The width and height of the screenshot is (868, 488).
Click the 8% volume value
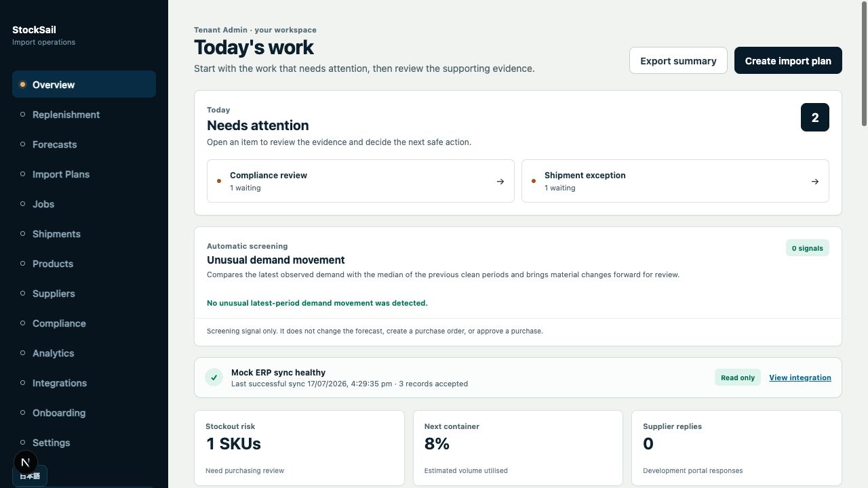[437, 444]
